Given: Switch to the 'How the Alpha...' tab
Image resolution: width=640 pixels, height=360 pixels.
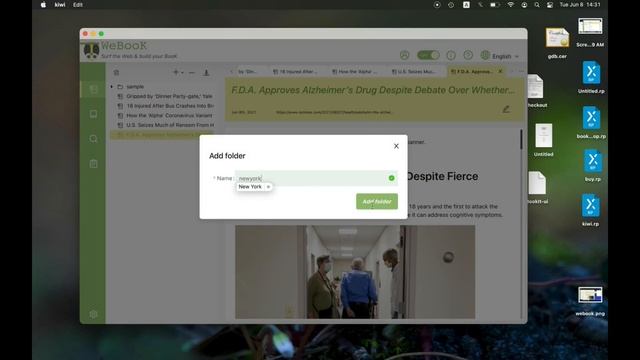Looking at the screenshot, I should point(354,71).
